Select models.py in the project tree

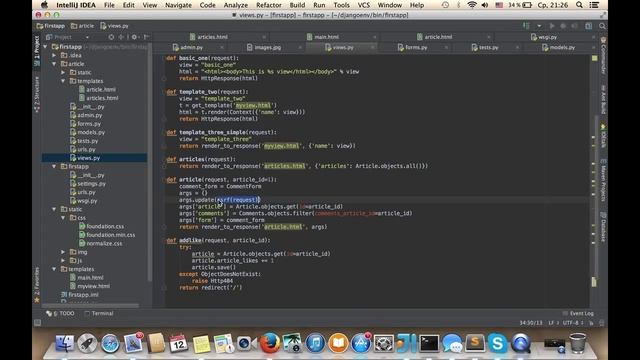[87, 132]
